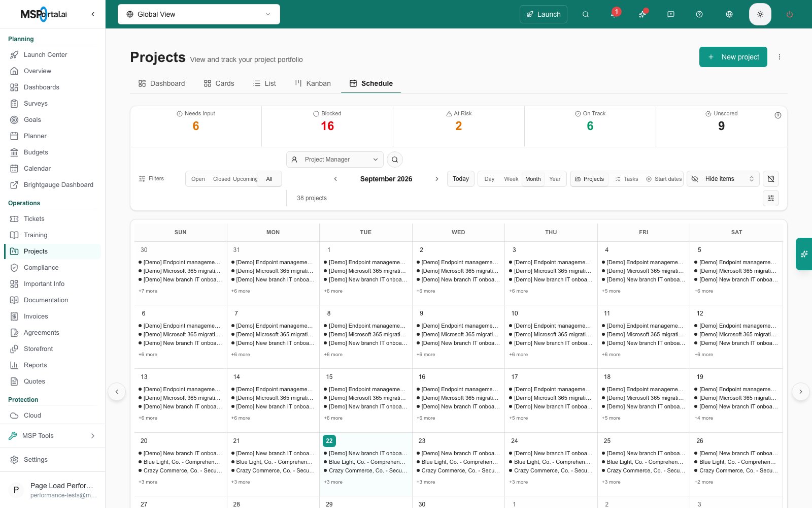This screenshot has height=508, width=812.
Task: Toggle the light theme sun button
Action: tap(760, 14)
